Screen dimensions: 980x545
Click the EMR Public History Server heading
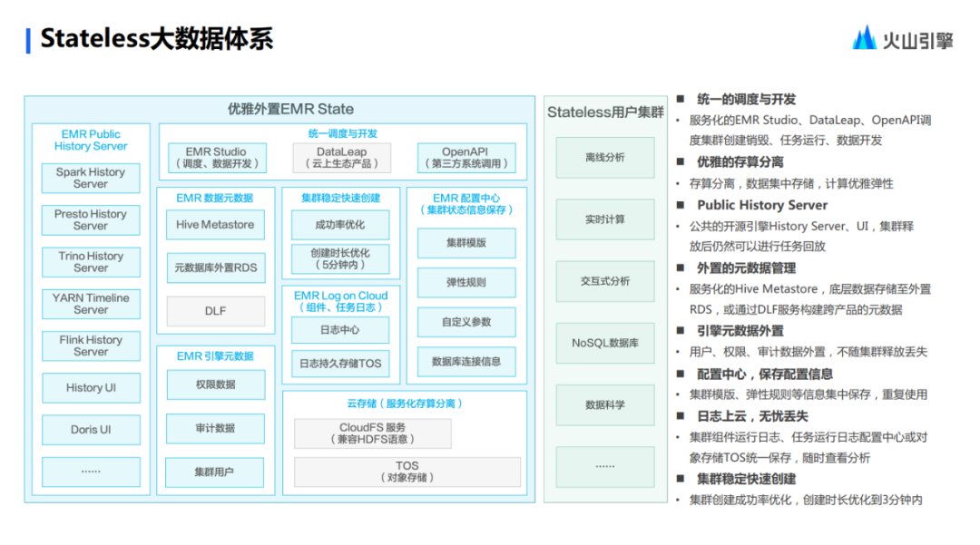coord(91,141)
